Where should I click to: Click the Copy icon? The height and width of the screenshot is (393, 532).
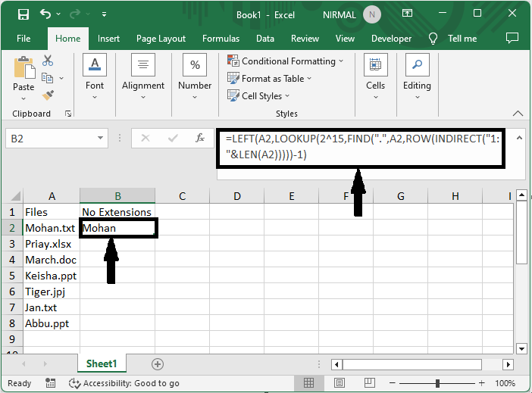click(47, 78)
